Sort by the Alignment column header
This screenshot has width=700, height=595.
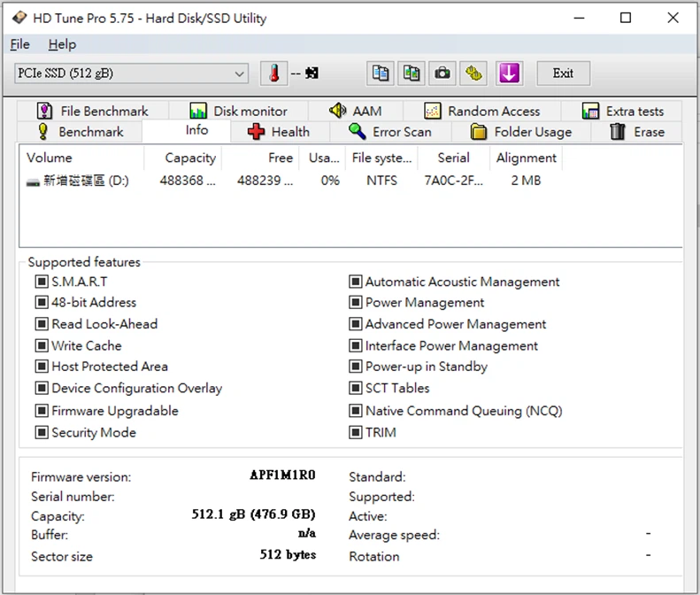point(527,158)
